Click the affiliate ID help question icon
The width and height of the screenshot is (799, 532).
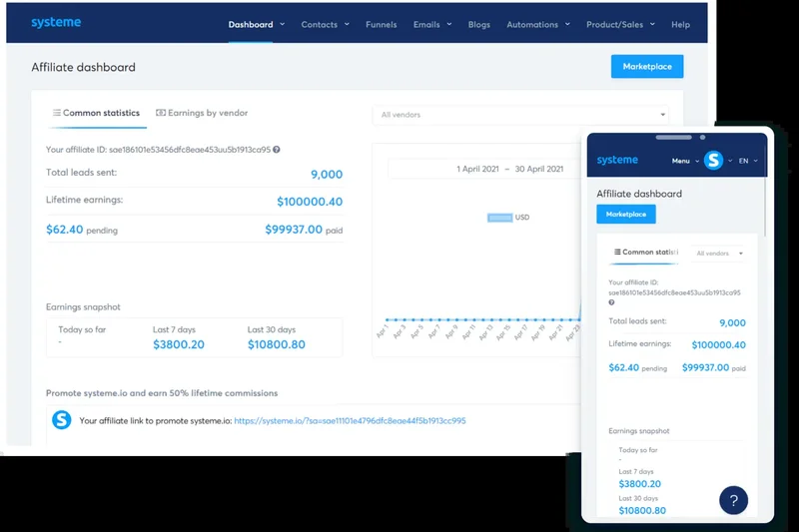click(x=277, y=150)
